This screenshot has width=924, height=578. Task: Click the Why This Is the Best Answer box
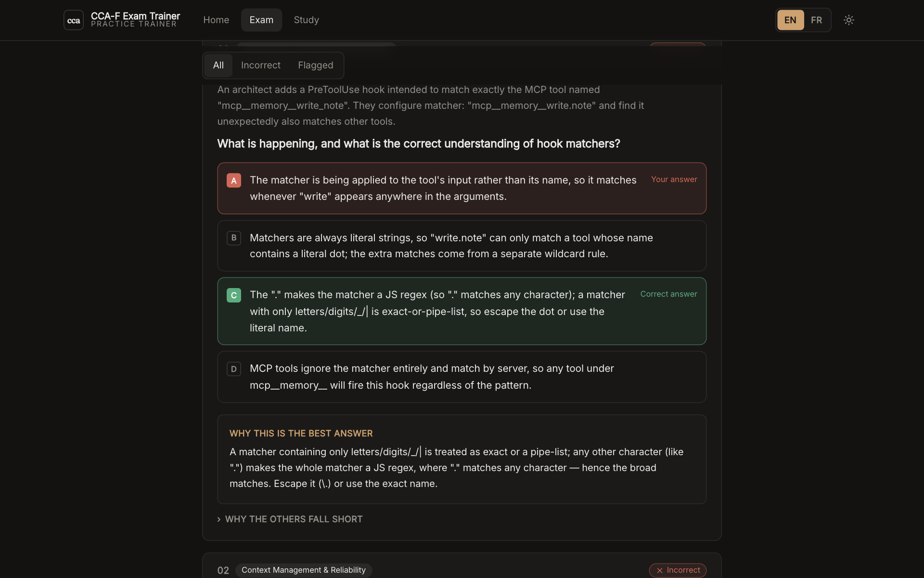pos(462,460)
